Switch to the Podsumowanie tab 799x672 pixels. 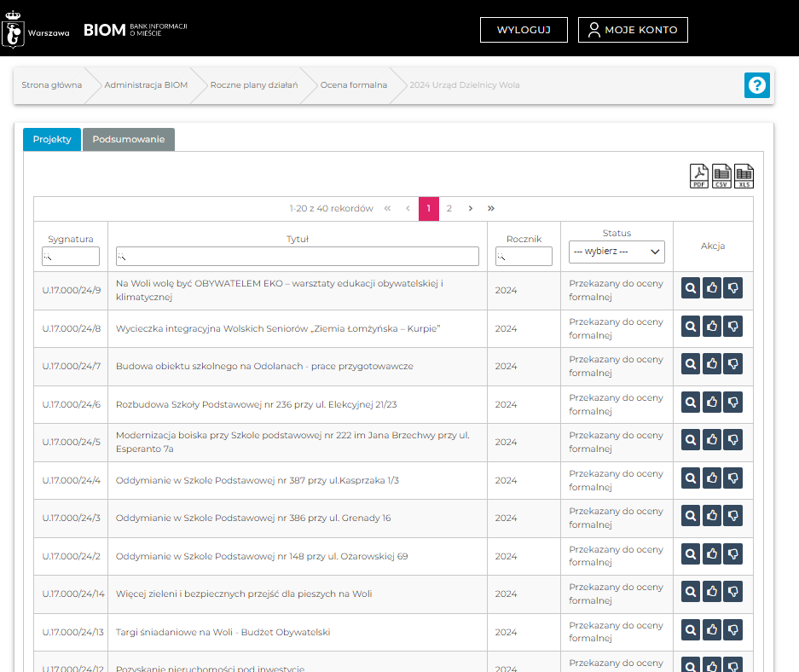pyautogui.click(x=129, y=139)
